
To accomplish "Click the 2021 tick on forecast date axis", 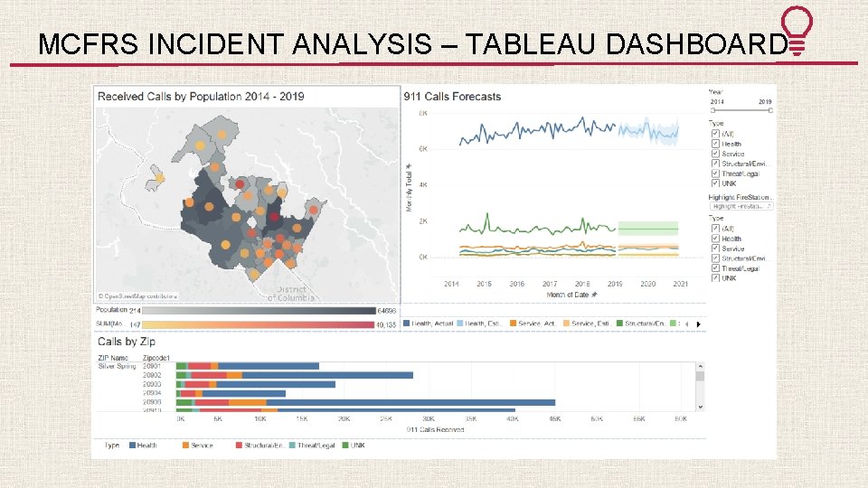I will tap(680, 284).
